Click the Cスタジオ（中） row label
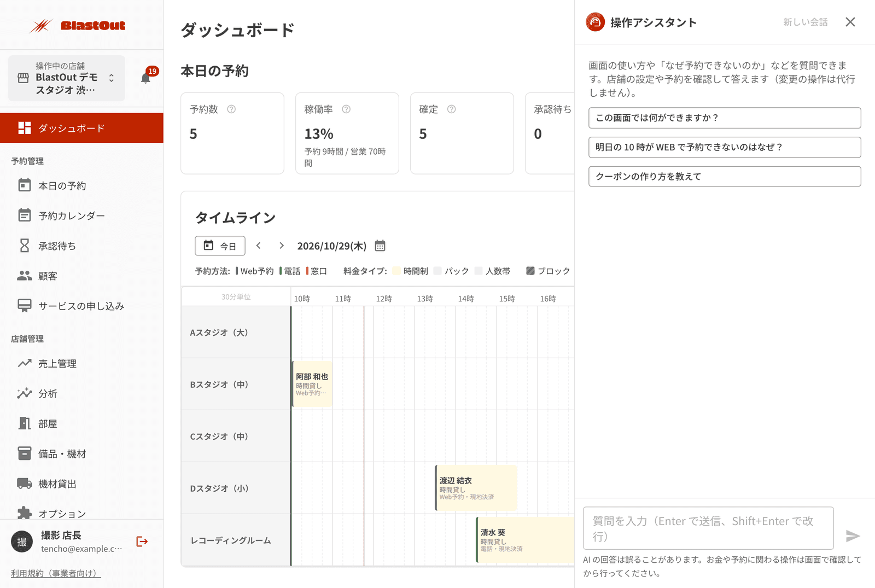 point(219,436)
